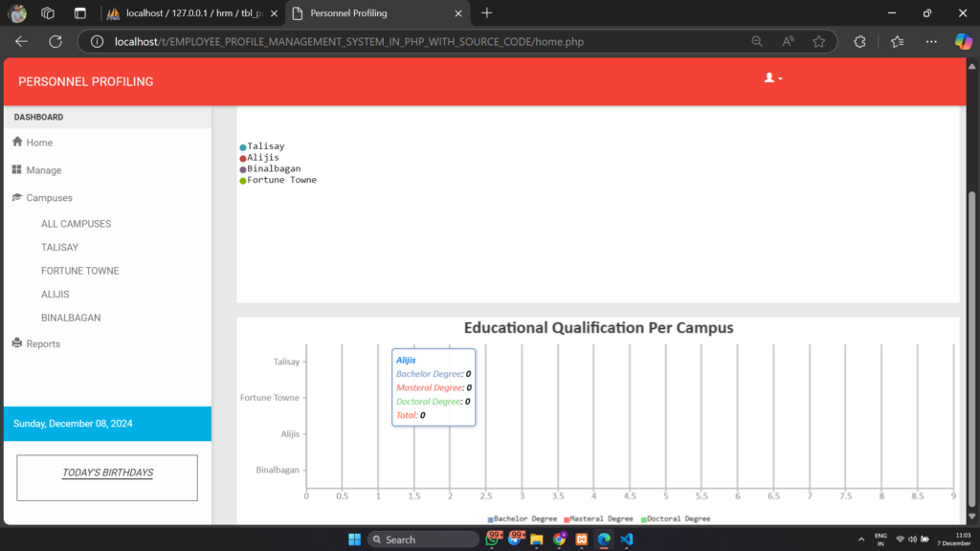Click Talisay axis label on bar chart
This screenshot has width=980, height=551.
286,362
